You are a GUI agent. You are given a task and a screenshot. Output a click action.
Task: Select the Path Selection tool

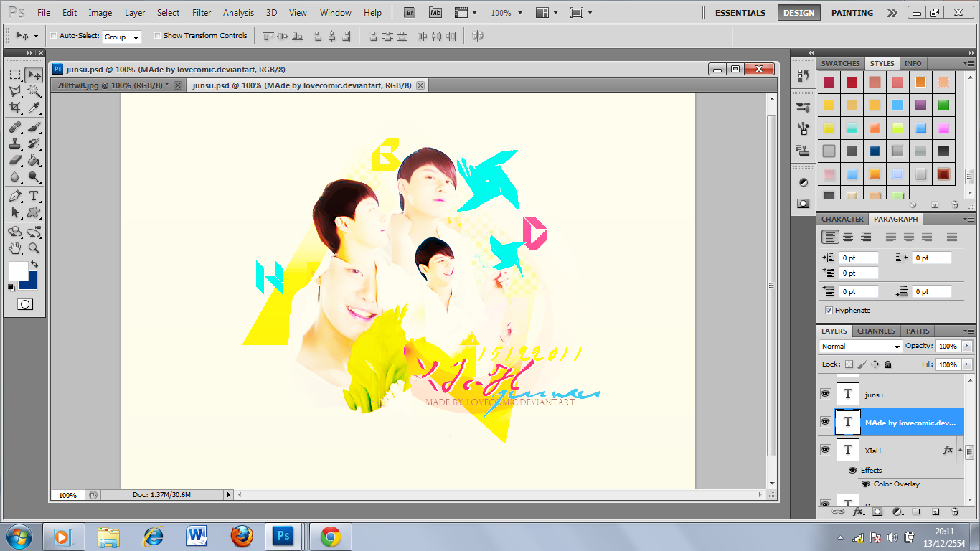tap(15, 212)
